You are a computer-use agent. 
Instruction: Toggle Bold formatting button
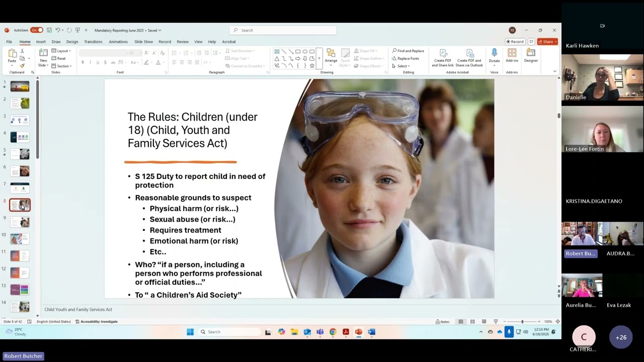click(83, 62)
